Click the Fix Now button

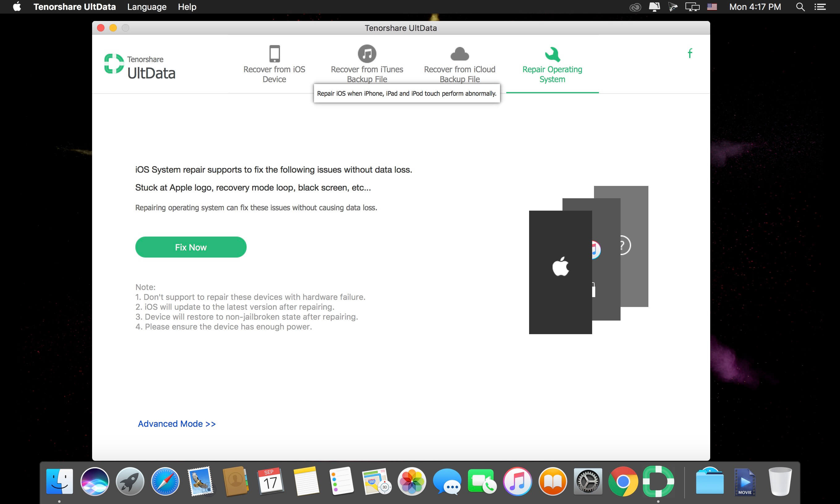(190, 247)
